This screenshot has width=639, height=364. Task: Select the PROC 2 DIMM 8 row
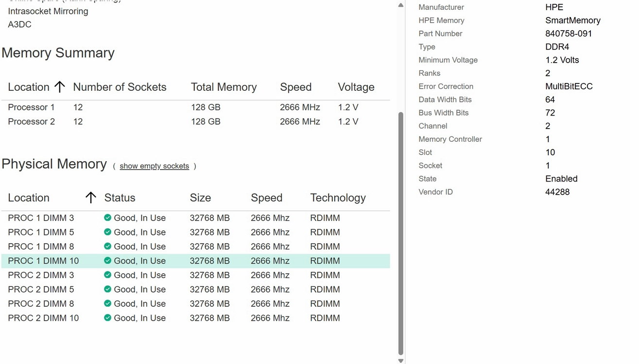tap(195, 303)
